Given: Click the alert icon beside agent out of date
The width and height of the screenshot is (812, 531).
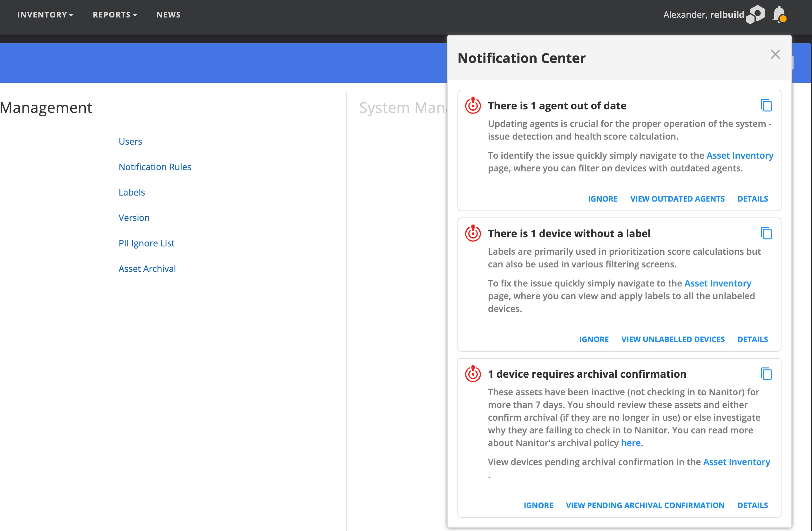Looking at the screenshot, I should click(473, 106).
